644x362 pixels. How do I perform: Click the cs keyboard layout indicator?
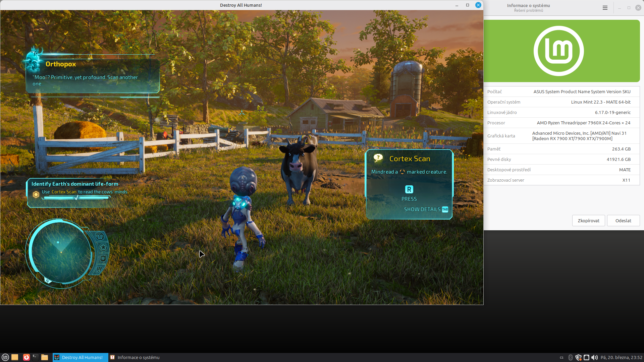[x=561, y=357]
